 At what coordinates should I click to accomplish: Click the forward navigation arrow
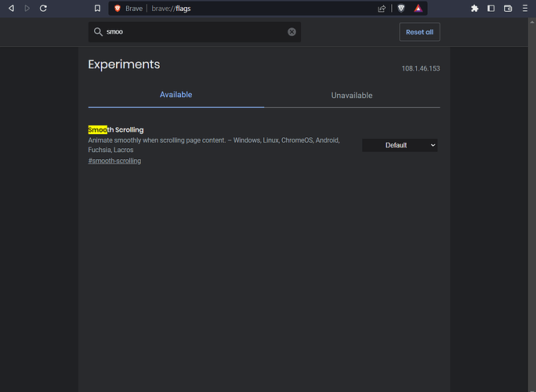[x=27, y=8]
